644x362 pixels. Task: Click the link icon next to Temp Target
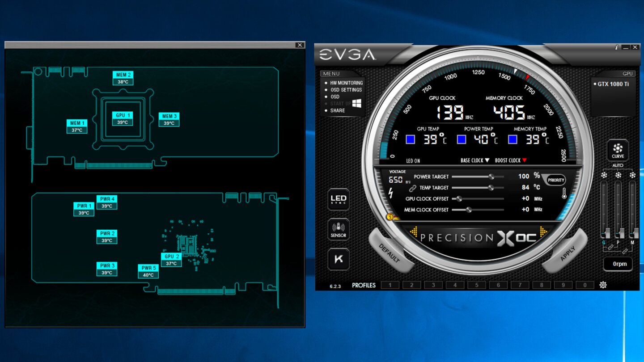tap(413, 188)
